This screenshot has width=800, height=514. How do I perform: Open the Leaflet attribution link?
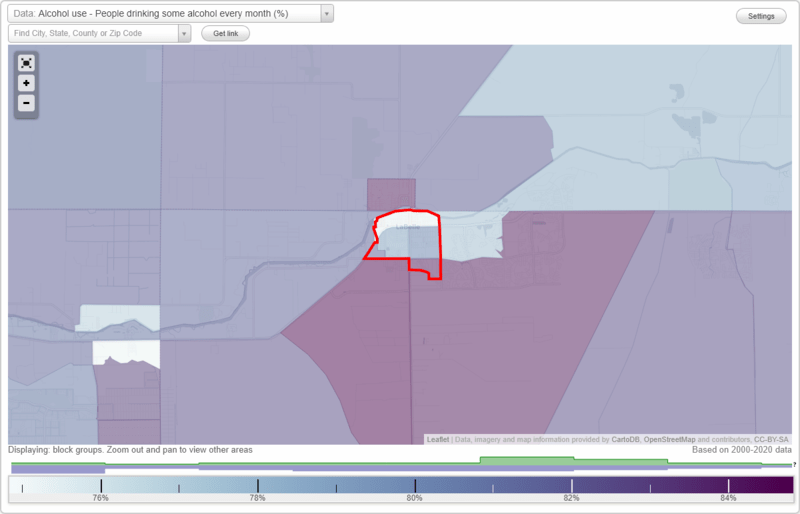(438, 439)
